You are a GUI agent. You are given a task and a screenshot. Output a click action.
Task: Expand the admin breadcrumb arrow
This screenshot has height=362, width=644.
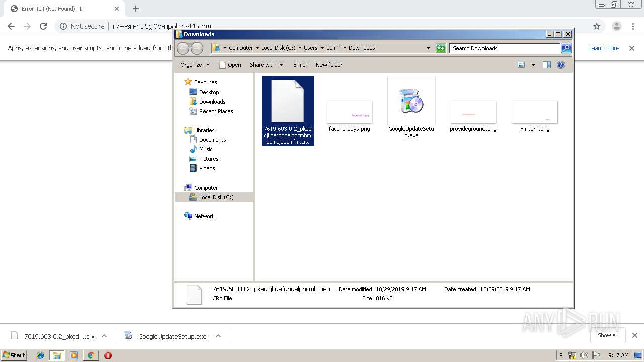click(x=345, y=48)
